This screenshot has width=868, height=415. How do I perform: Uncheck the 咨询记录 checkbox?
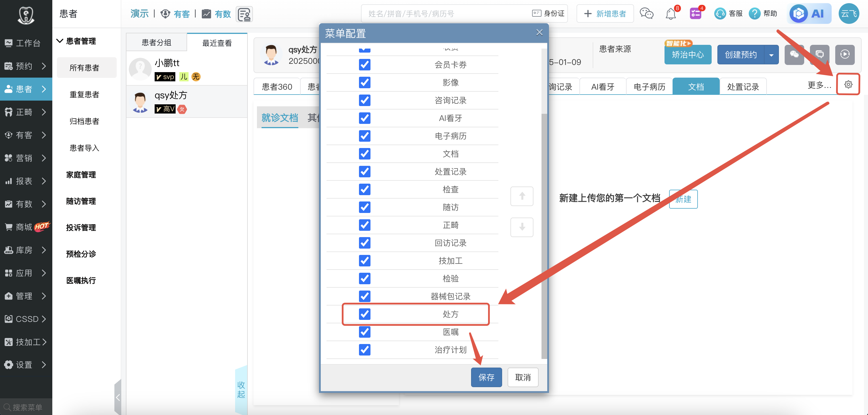click(x=364, y=100)
